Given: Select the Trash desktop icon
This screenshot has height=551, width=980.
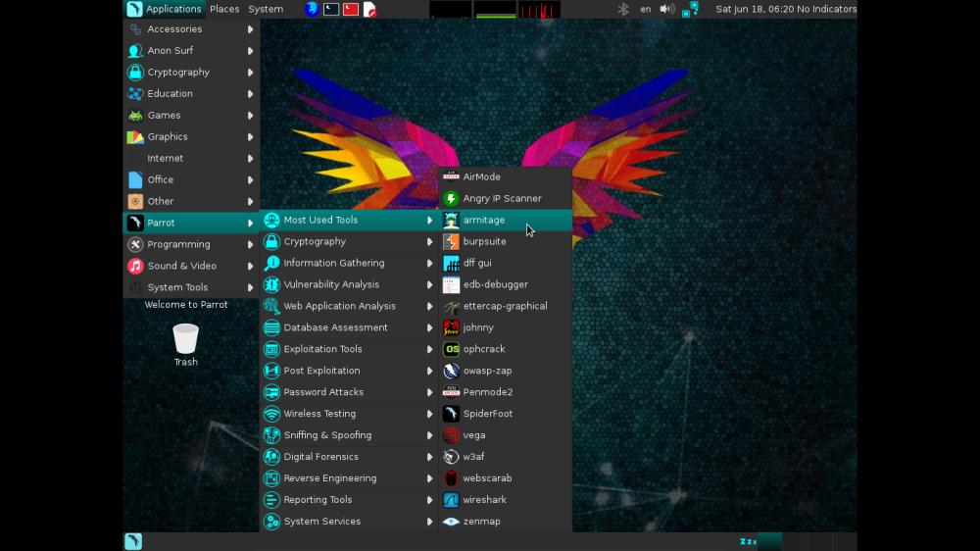Looking at the screenshot, I should 185,344.
